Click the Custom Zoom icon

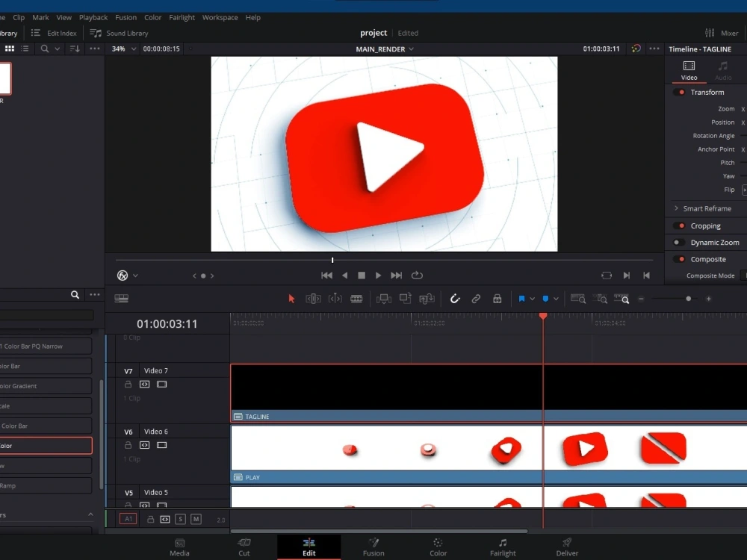622,299
